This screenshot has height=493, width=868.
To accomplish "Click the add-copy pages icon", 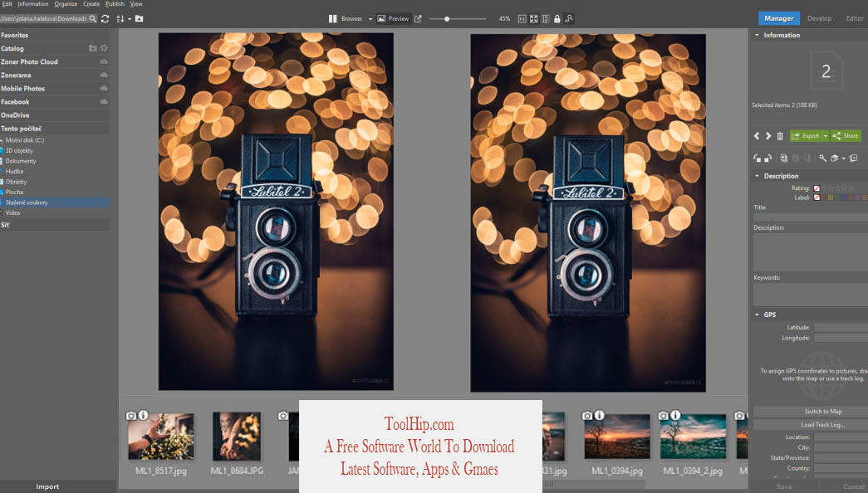I will (784, 159).
